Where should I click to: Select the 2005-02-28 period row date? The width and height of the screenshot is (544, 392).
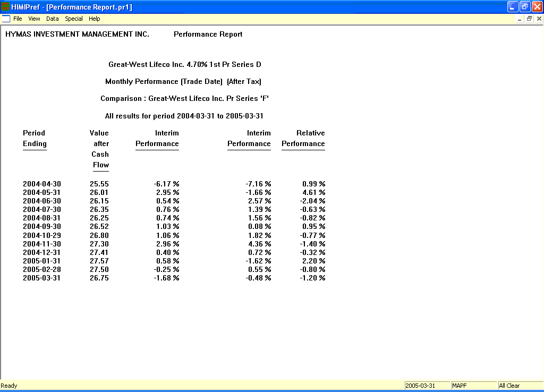coord(42,269)
